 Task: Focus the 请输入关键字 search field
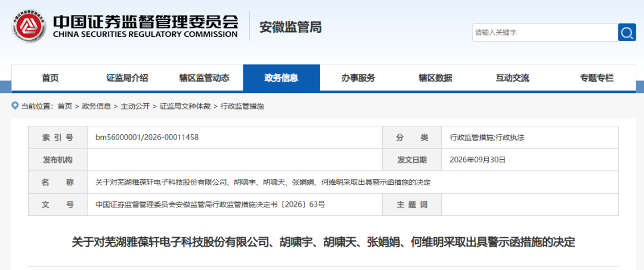(545, 32)
